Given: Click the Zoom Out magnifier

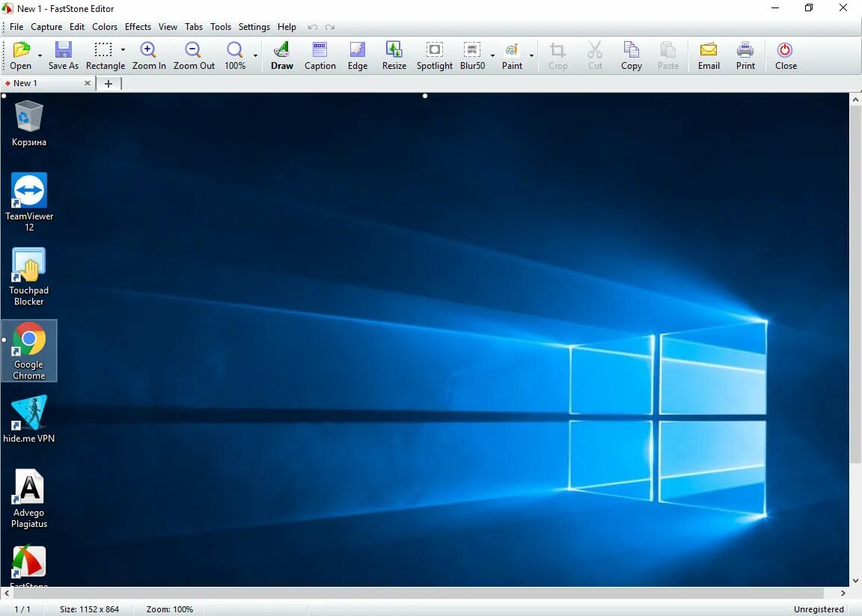Looking at the screenshot, I should click(x=194, y=55).
